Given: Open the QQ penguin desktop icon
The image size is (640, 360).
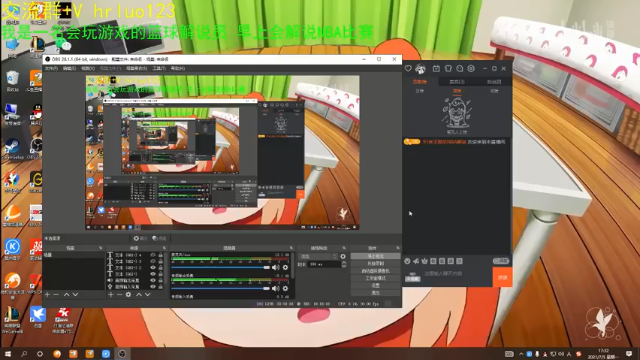Looking at the screenshot, I should [36, 114].
